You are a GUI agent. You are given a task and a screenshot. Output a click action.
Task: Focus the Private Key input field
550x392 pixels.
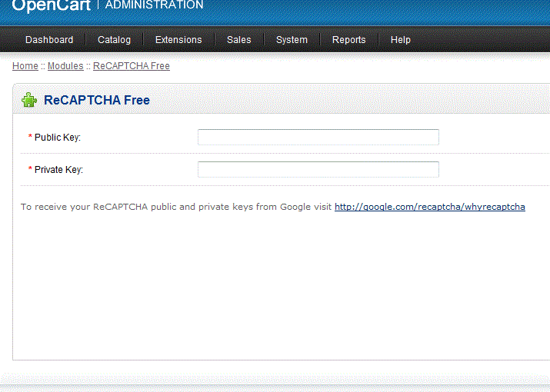point(318,169)
